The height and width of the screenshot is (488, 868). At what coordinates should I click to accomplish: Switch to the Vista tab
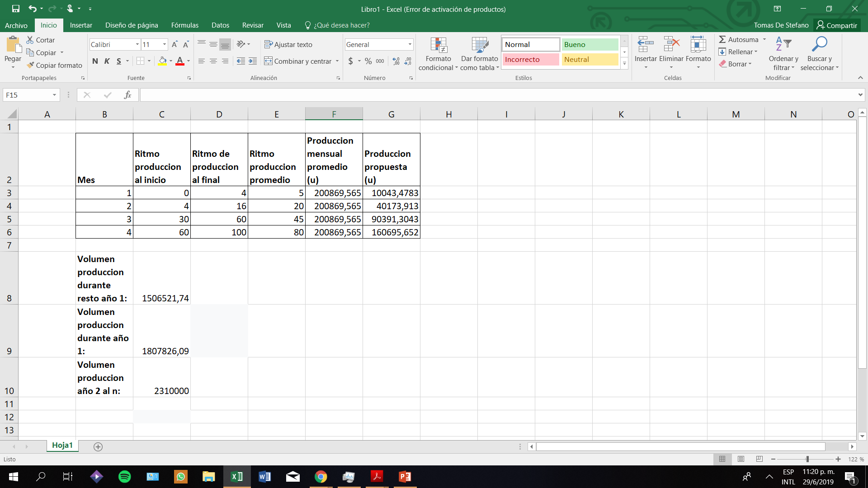click(x=283, y=25)
